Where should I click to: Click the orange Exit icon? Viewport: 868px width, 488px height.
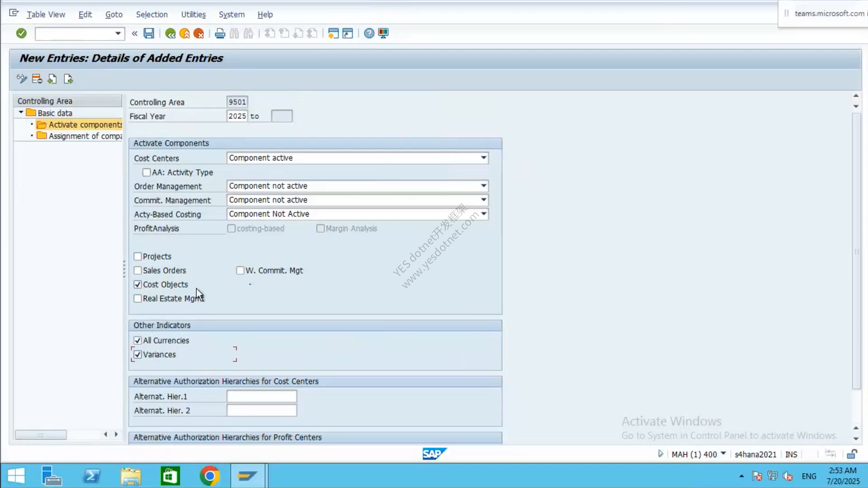click(x=184, y=33)
